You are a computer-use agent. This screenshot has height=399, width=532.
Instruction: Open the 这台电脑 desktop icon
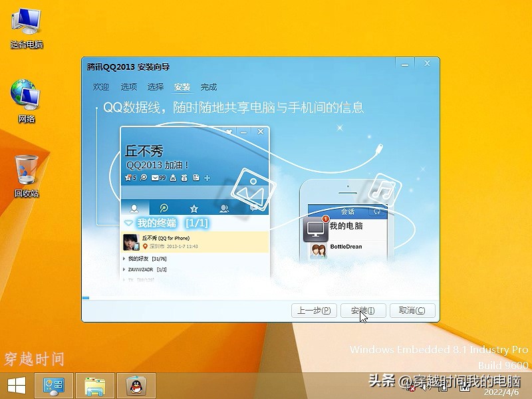(27, 29)
